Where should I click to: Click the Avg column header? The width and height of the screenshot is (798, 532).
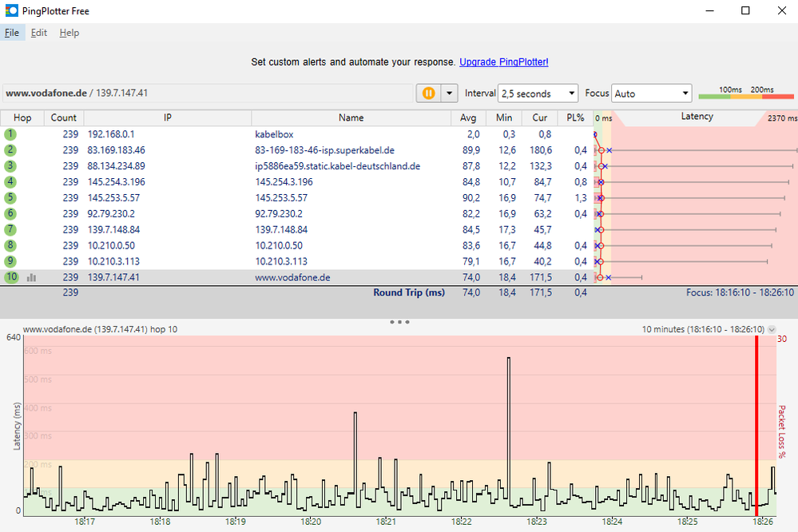pyautogui.click(x=468, y=117)
